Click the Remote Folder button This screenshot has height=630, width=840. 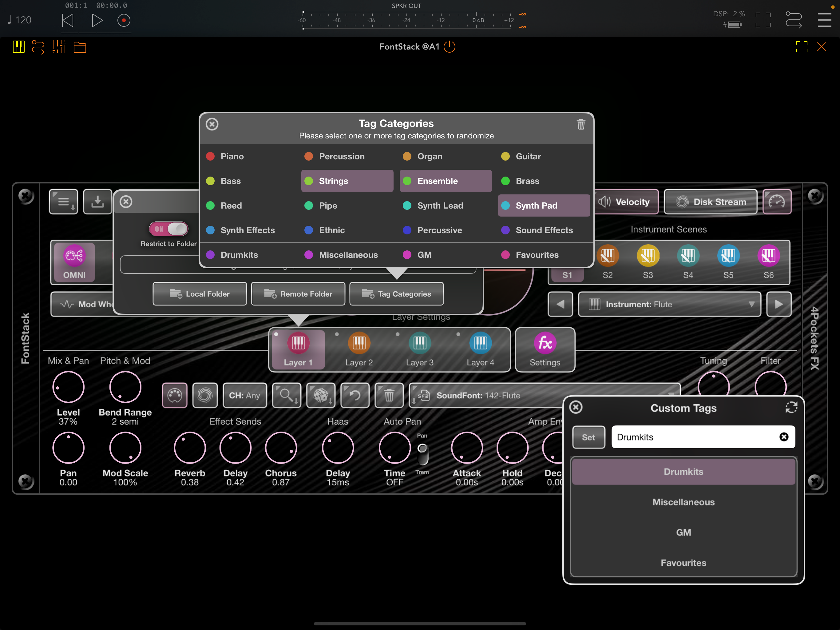pos(298,294)
